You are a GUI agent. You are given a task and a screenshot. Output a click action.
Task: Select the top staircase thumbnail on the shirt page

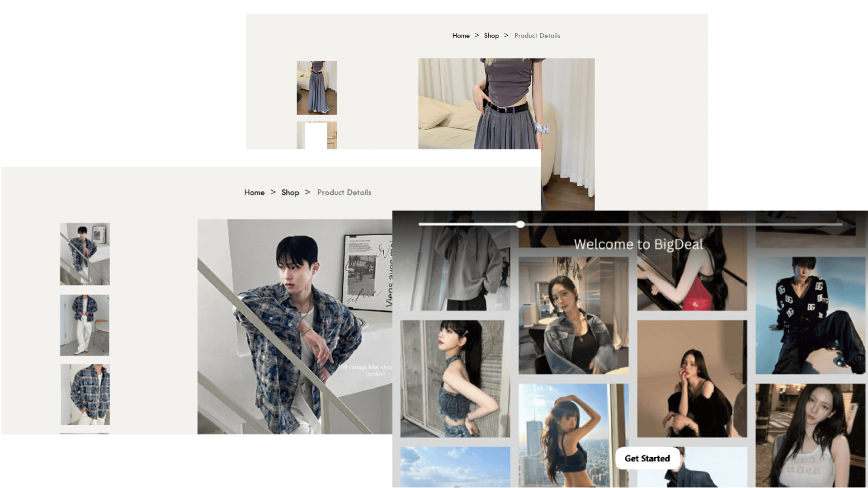(84, 254)
